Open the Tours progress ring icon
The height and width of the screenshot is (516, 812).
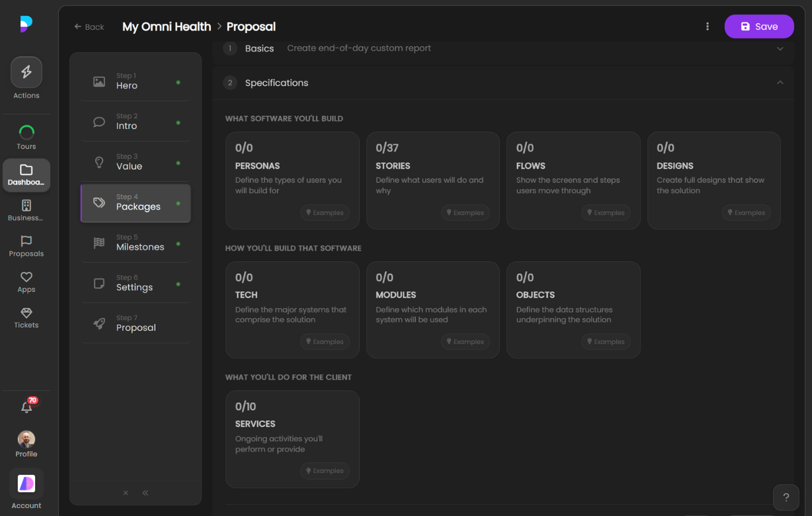click(26, 132)
